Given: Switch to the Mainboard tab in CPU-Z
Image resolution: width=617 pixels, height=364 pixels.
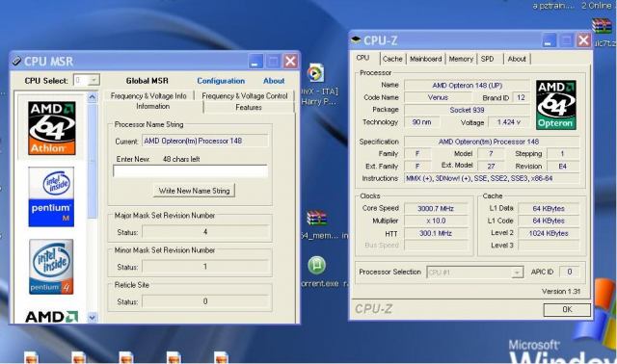Looking at the screenshot, I should click(425, 59).
